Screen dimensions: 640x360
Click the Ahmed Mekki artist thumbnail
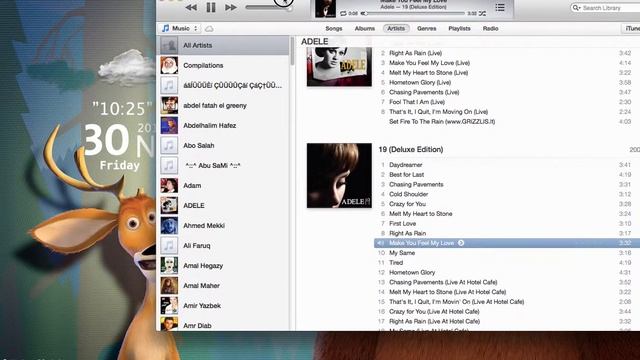click(169, 225)
